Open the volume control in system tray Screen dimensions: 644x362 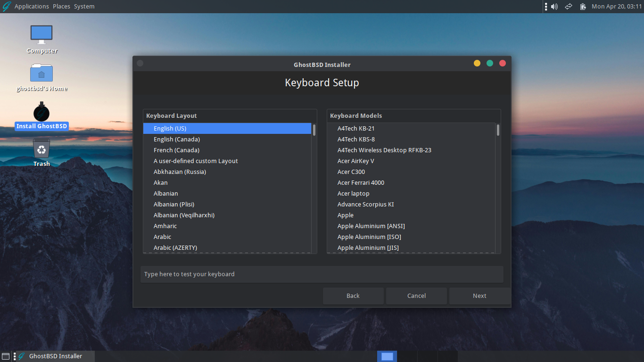(554, 7)
